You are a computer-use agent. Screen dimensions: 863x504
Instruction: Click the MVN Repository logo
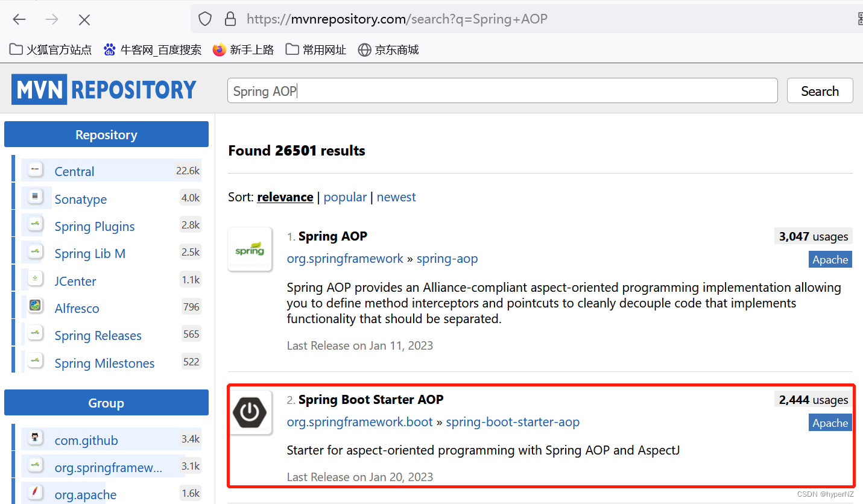tap(104, 89)
